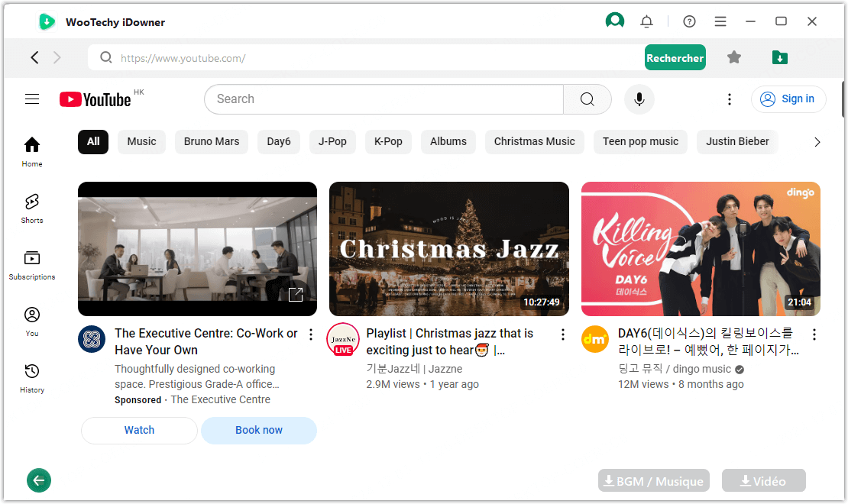Open YouTube settings three-dot menu
This screenshot has height=504, width=848.
[729, 99]
